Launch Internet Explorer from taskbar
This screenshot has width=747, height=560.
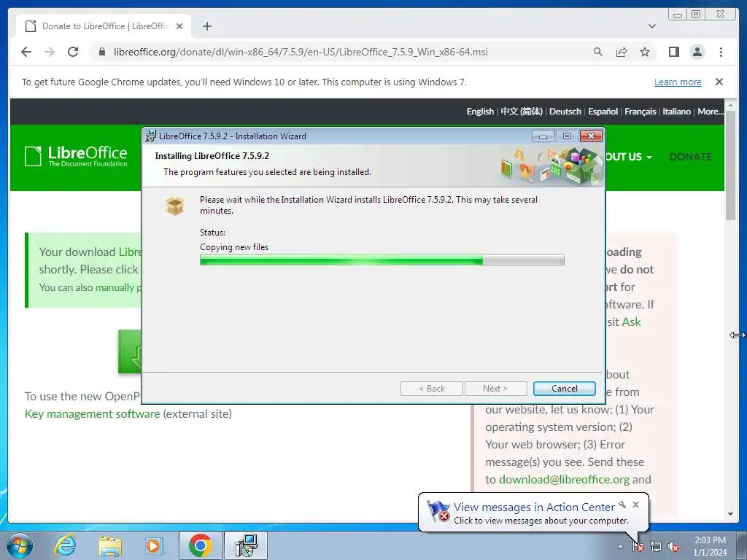tap(65, 545)
